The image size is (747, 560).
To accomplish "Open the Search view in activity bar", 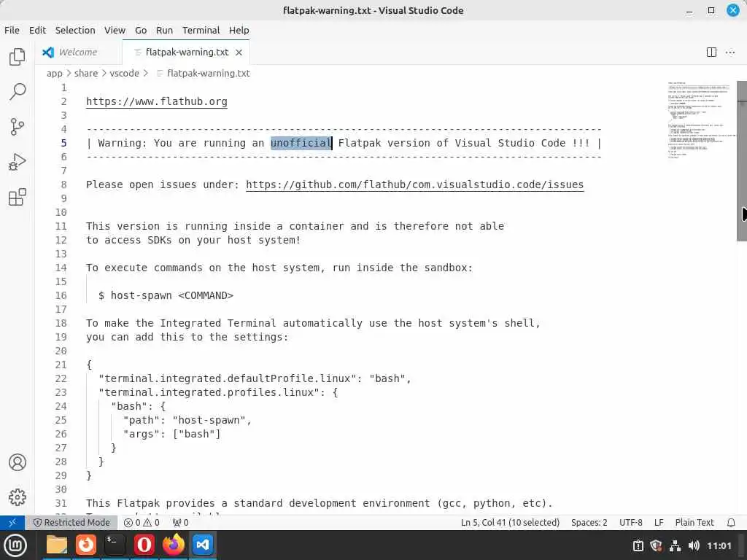I will [18, 91].
